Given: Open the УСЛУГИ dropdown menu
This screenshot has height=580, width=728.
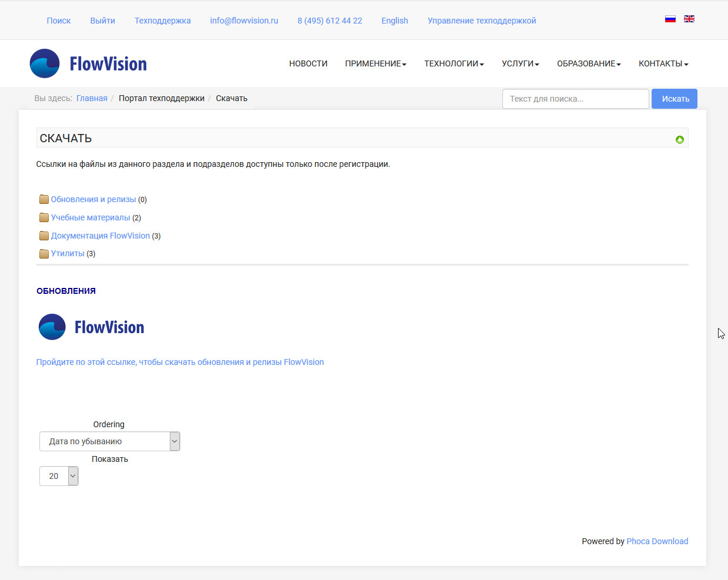Looking at the screenshot, I should (521, 63).
